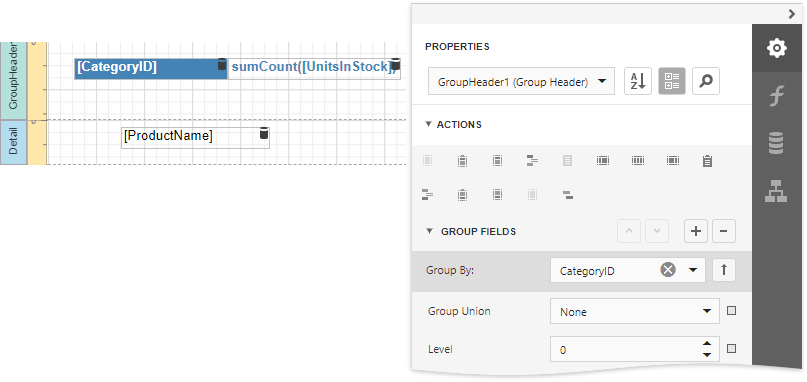The image size is (807, 382).
Task: Remove the group field with minus button
Action: pos(724,231)
